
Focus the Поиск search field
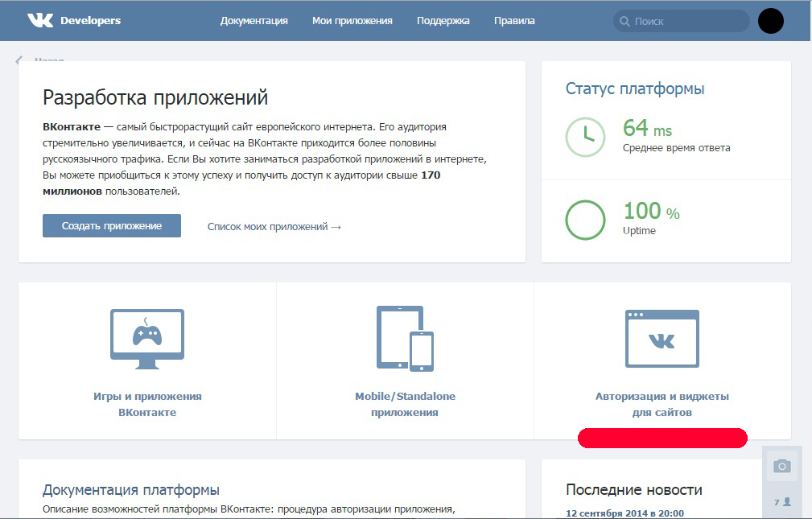click(x=682, y=21)
